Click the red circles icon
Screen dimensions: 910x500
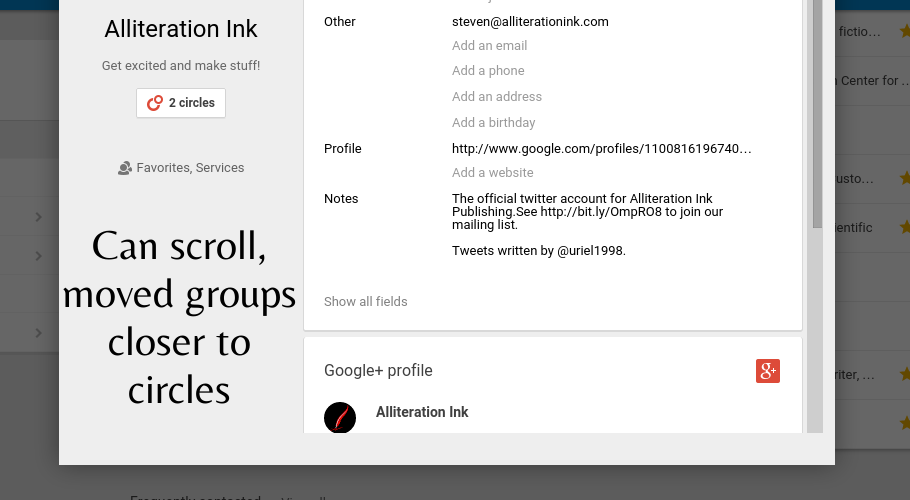[x=155, y=103]
